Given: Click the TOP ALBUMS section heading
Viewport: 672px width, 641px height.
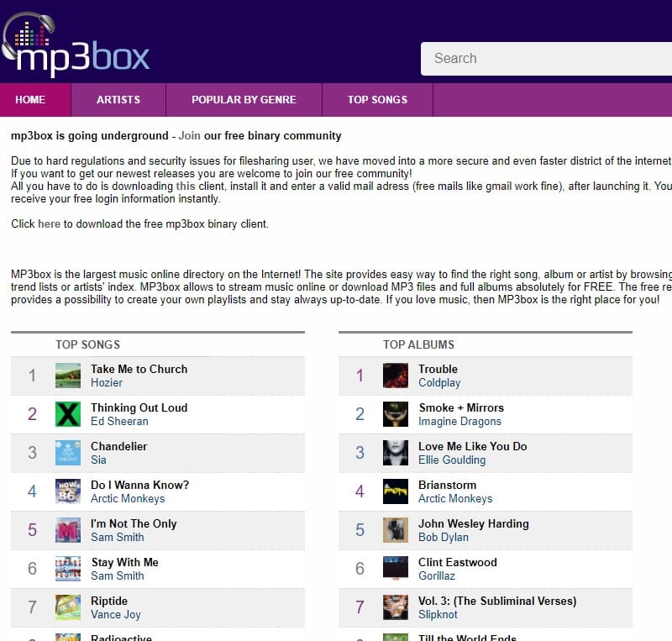Looking at the screenshot, I should click(418, 344).
